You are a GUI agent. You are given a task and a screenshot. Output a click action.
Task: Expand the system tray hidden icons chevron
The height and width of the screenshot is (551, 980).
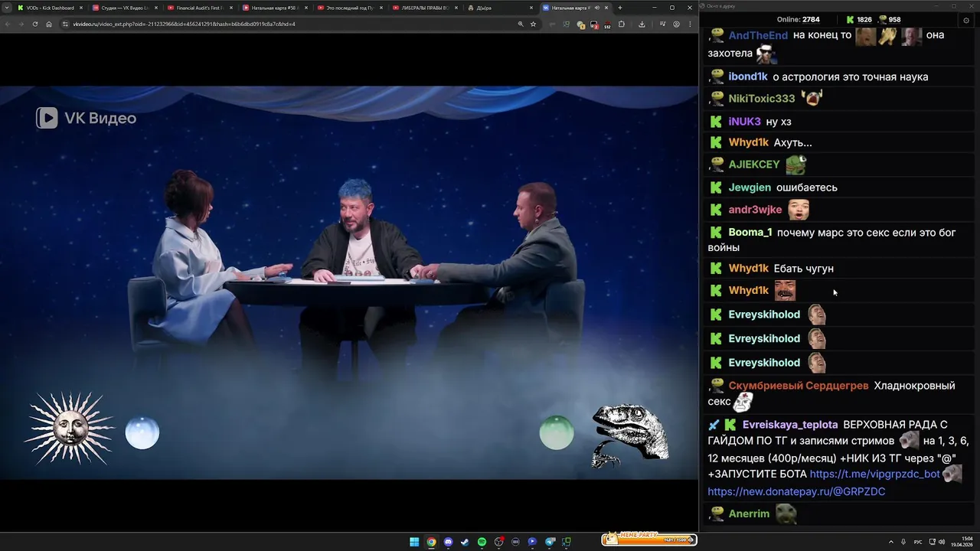coord(891,542)
